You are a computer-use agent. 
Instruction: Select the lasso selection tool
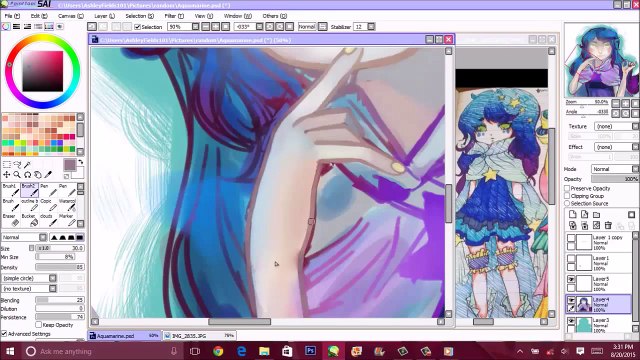[x=17, y=165]
